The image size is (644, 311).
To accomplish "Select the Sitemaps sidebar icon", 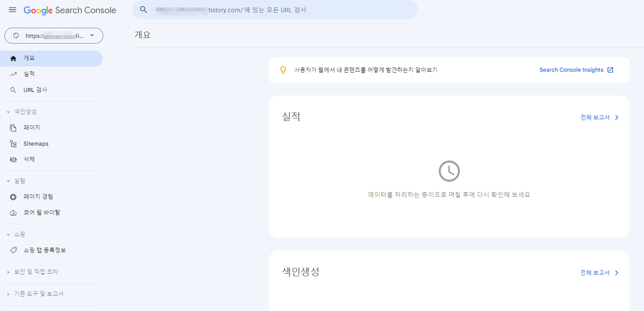I will 14,143.
